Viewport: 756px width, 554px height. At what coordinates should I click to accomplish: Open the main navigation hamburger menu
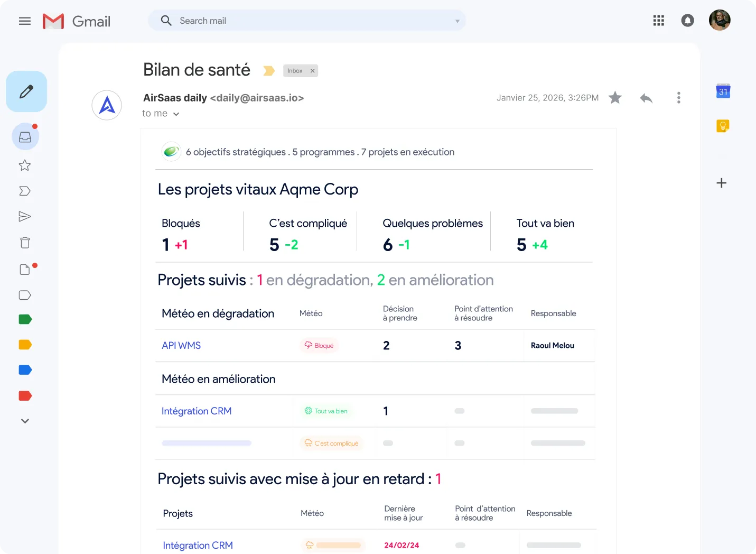click(24, 21)
